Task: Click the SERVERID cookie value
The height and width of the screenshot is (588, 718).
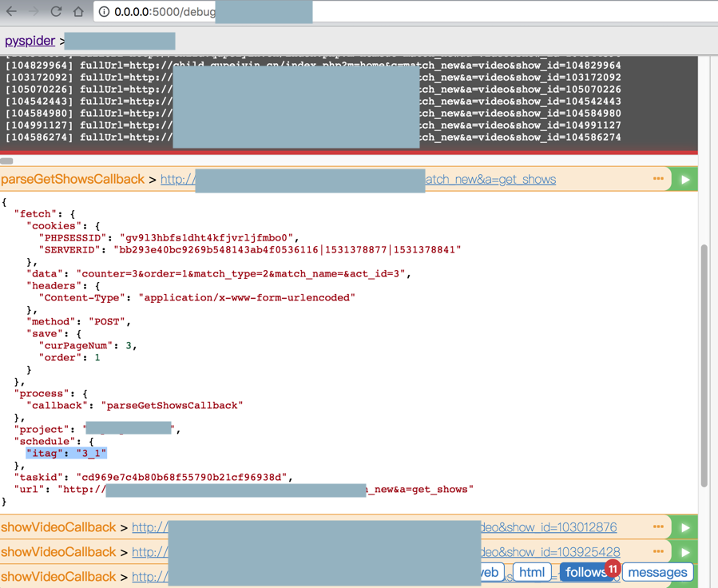Action: pyautogui.click(x=287, y=249)
